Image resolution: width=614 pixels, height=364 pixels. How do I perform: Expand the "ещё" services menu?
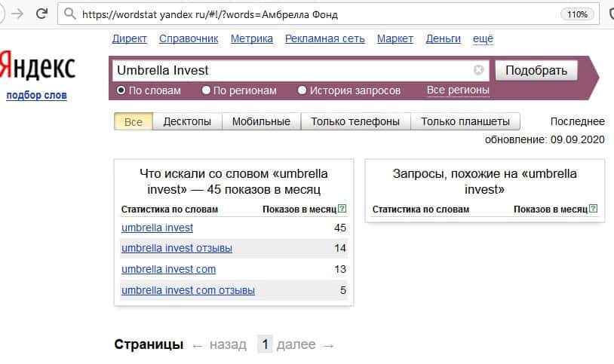[483, 39]
